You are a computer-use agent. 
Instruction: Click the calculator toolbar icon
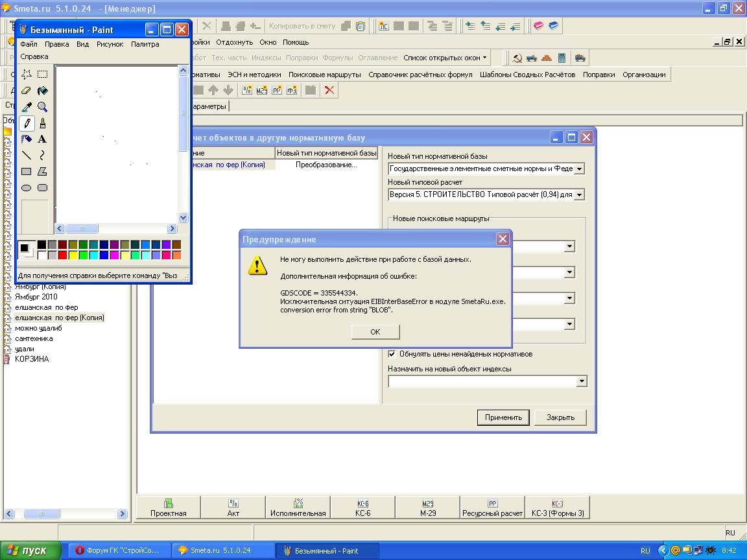pyautogui.click(x=562, y=58)
